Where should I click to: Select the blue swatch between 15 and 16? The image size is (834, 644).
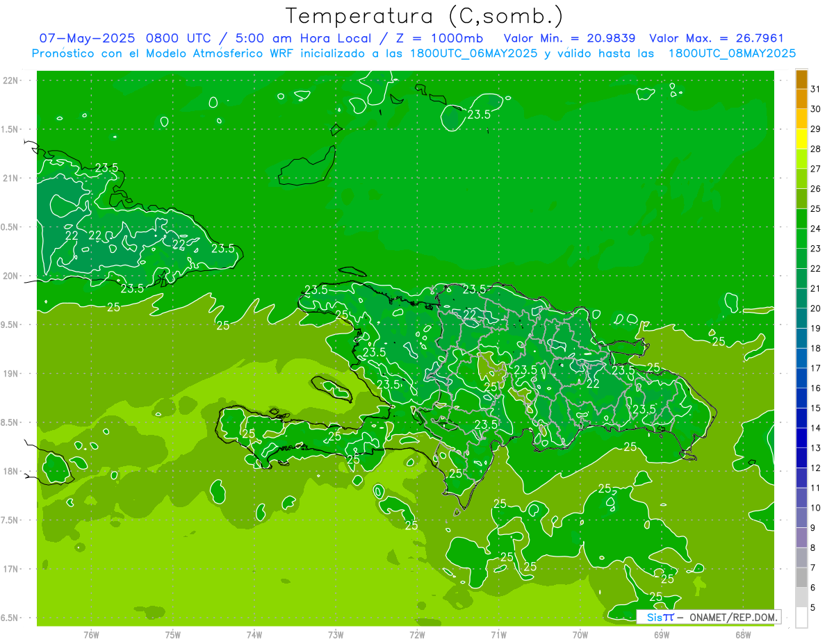pos(801,399)
